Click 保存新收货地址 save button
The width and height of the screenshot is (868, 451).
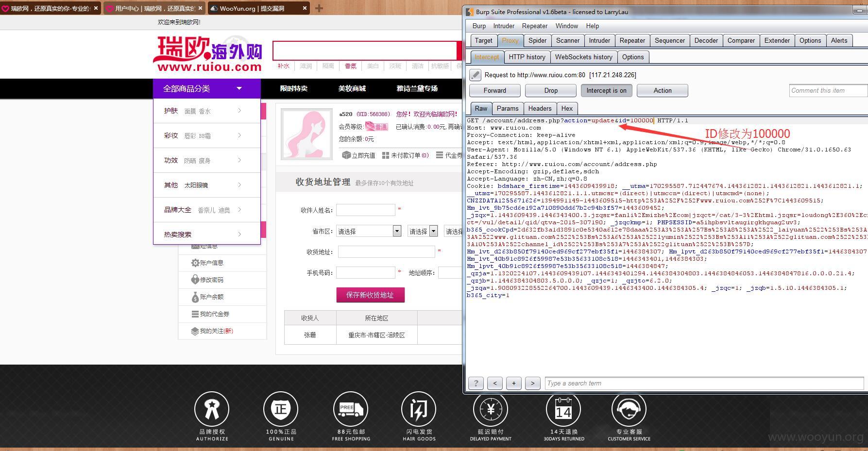click(370, 295)
